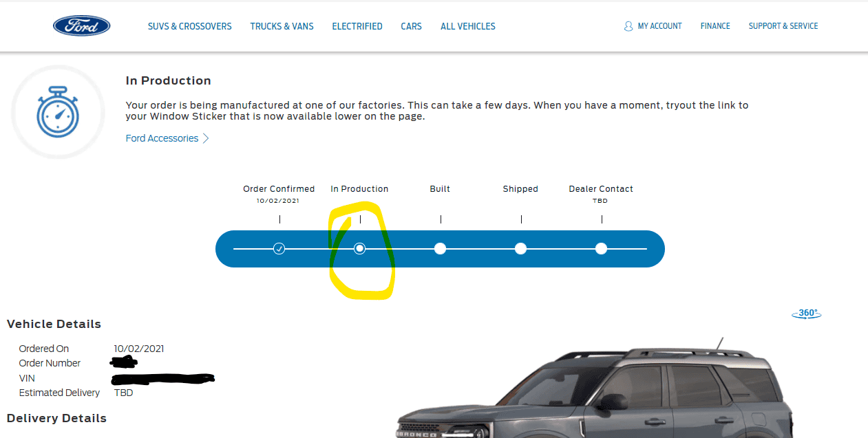Go to Support & Service
868x438 pixels.
(x=783, y=26)
